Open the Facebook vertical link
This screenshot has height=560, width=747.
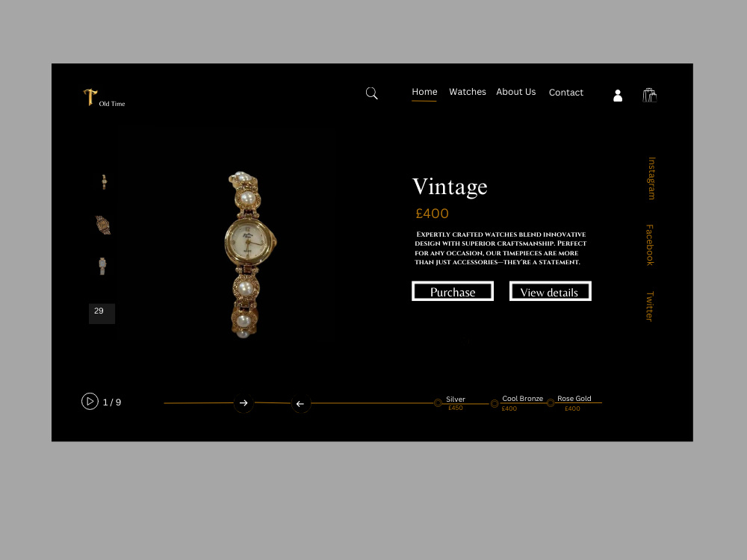(650, 245)
